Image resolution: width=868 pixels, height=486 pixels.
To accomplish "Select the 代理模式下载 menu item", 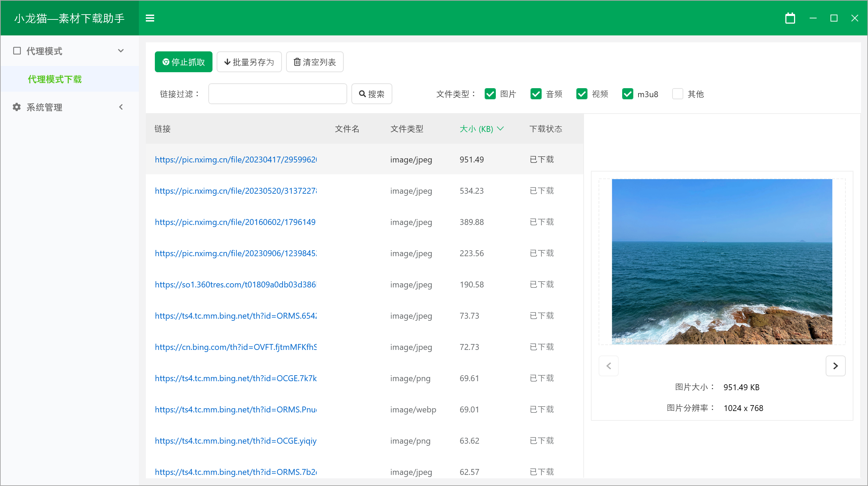I will [x=55, y=79].
